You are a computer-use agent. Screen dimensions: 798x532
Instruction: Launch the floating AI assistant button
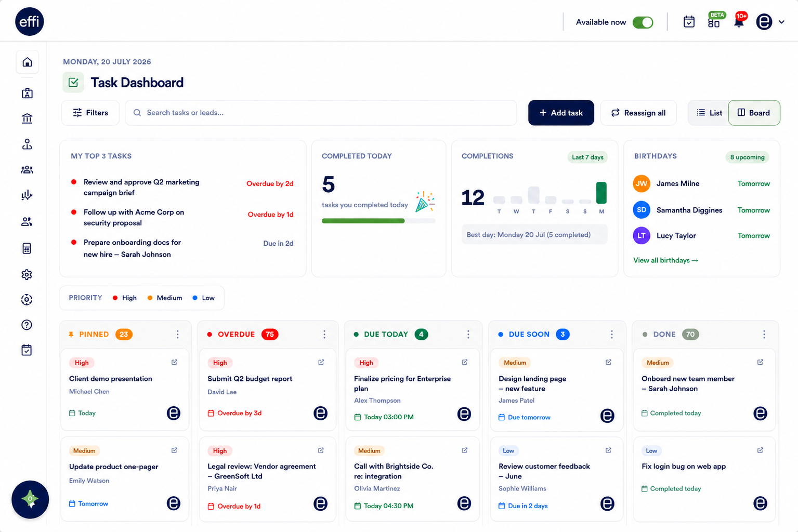[30, 499]
